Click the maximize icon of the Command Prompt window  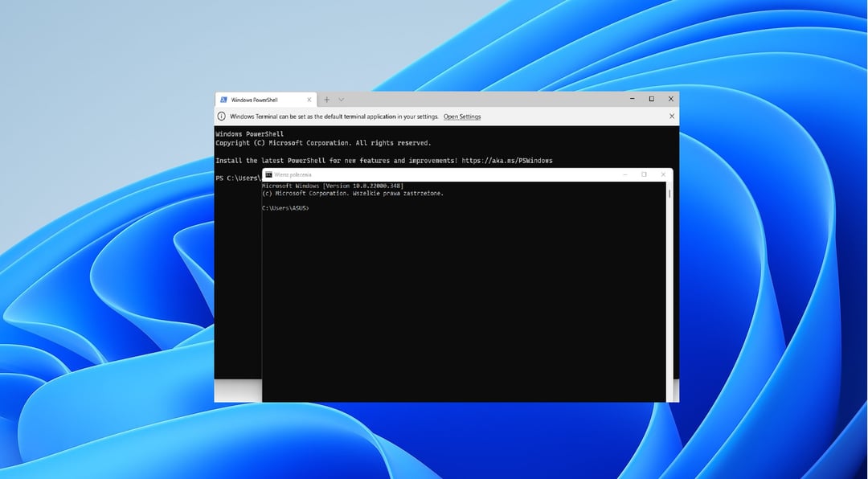pos(644,174)
